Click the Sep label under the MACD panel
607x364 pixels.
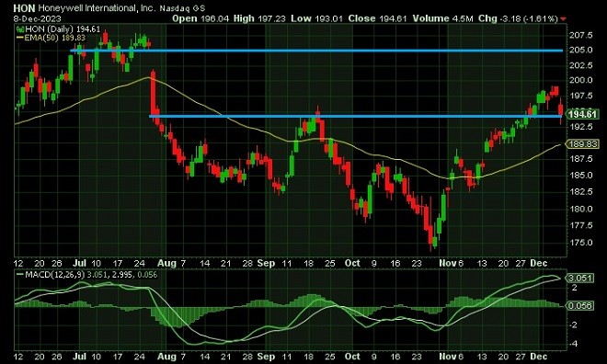click(x=266, y=357)
